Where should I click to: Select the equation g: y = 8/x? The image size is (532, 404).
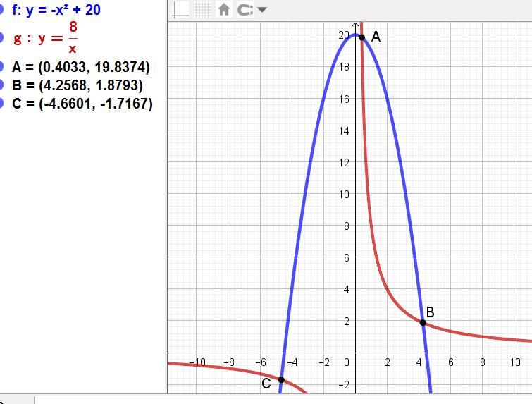point(47,37)
